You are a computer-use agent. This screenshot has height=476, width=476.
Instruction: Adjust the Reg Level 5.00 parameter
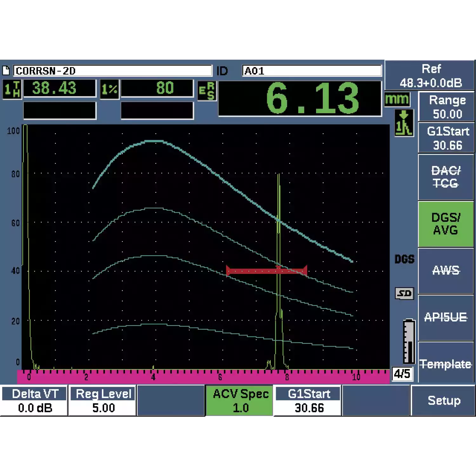pos(103,400)
